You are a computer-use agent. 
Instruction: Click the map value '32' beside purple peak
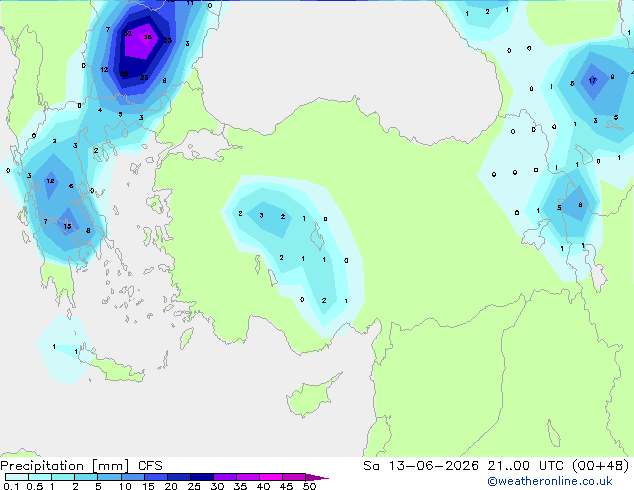127,34
